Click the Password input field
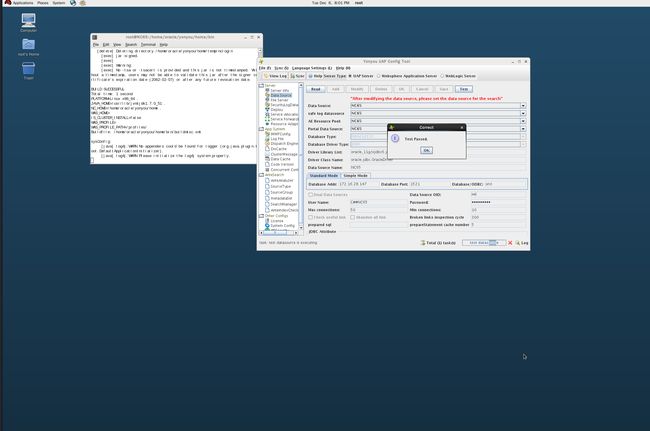 click(x=499, y=203)
